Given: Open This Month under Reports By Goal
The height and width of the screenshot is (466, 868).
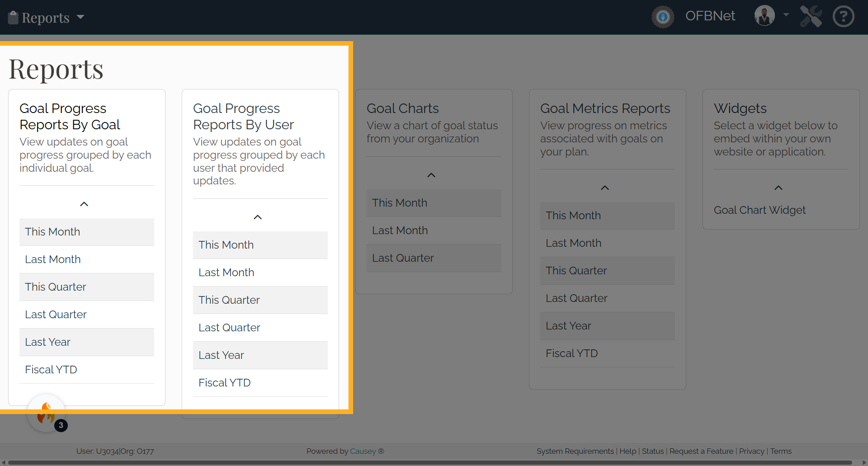Looking at the screenshot, I should [87, 232].
